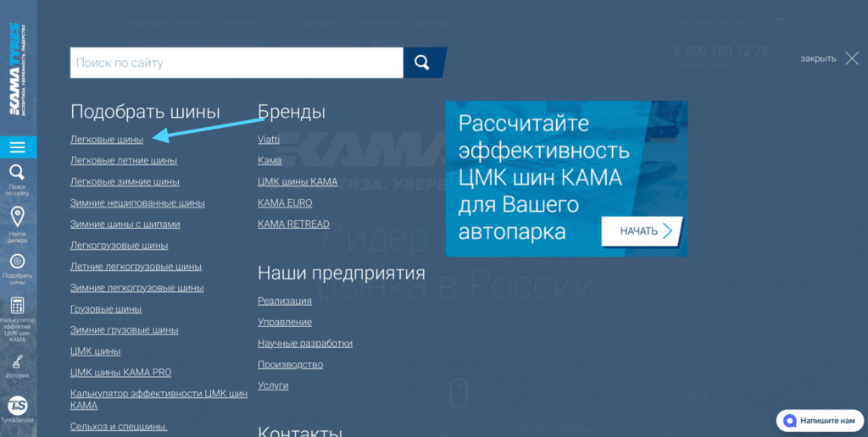
Task: Close the menu overlay with X icon
Action: pos(852,58)
